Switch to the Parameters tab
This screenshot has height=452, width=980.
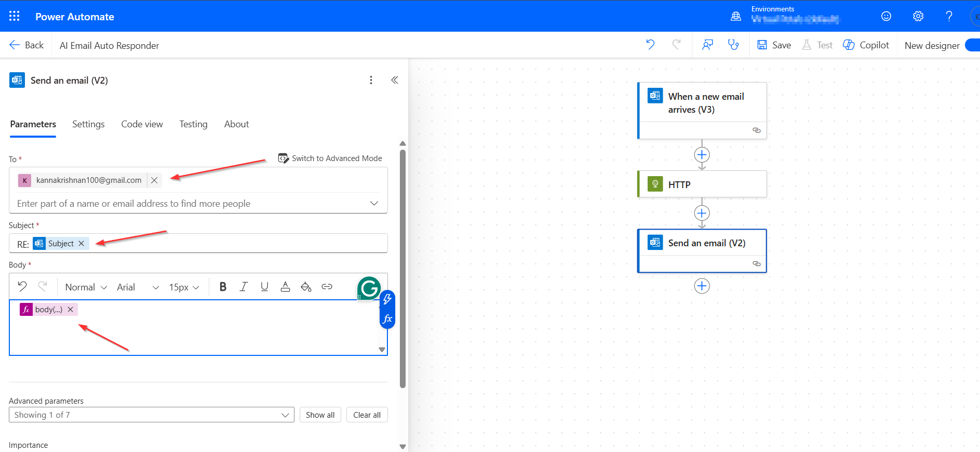point(33,124)
